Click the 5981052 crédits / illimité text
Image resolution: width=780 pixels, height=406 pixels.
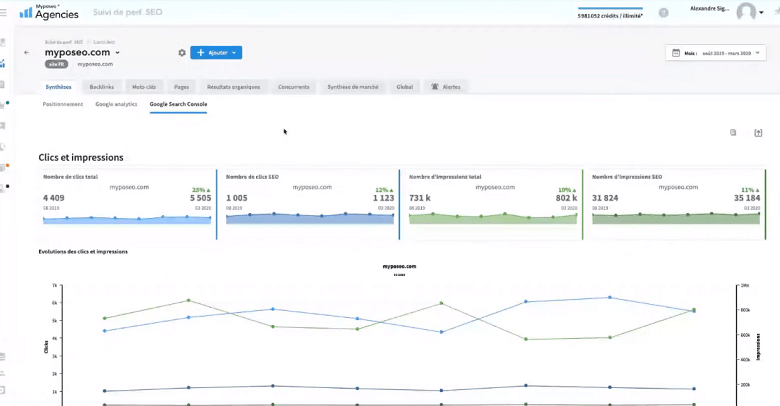pyautogui.click(x=610, y=16)
